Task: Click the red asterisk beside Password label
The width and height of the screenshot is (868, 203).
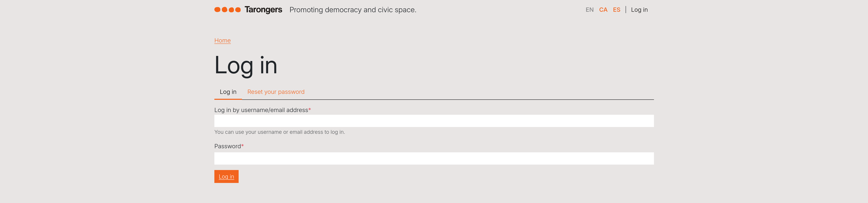Action: pos(243,146)
